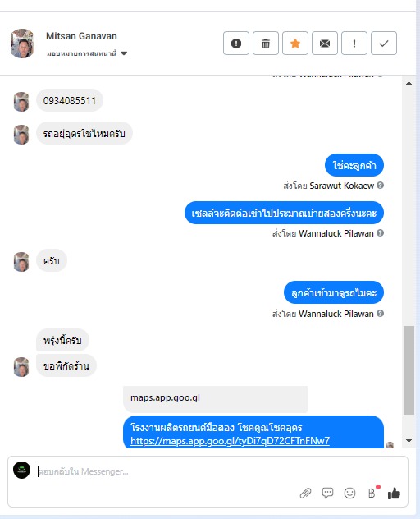Image resolution: width=420 pixels, height=519 pixels.
Task: Mark conversation as unread with envelope icon
Action: coord(325,43)
